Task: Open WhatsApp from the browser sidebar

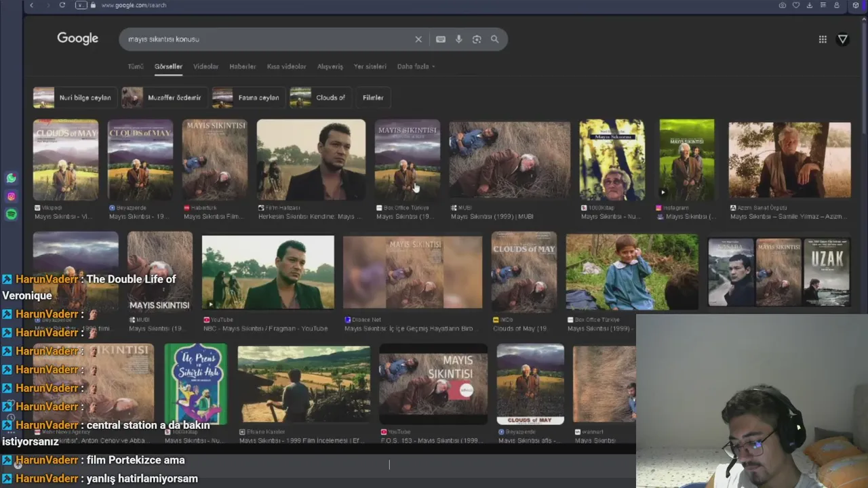Action: [x=11, y=178]
